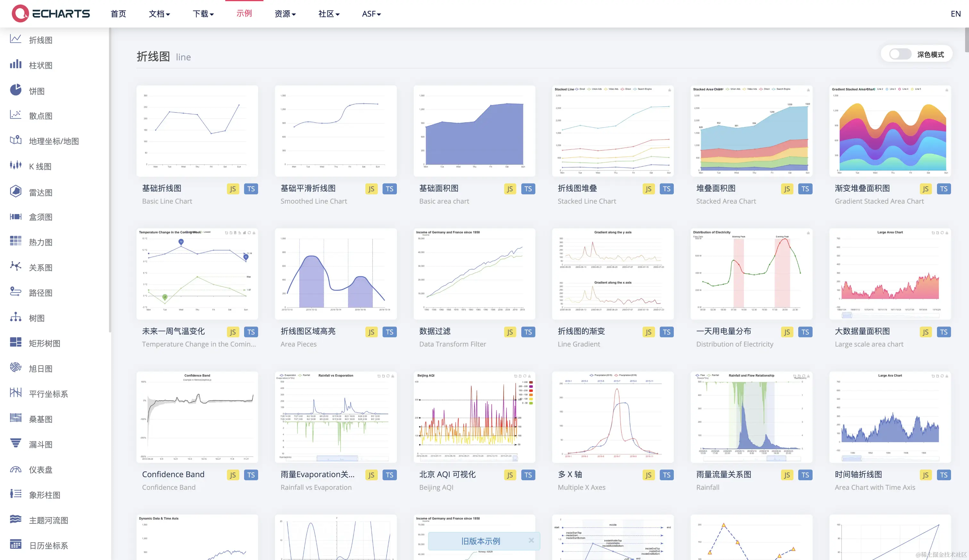Open JS version of Basic Line Chart

[233, 189]
